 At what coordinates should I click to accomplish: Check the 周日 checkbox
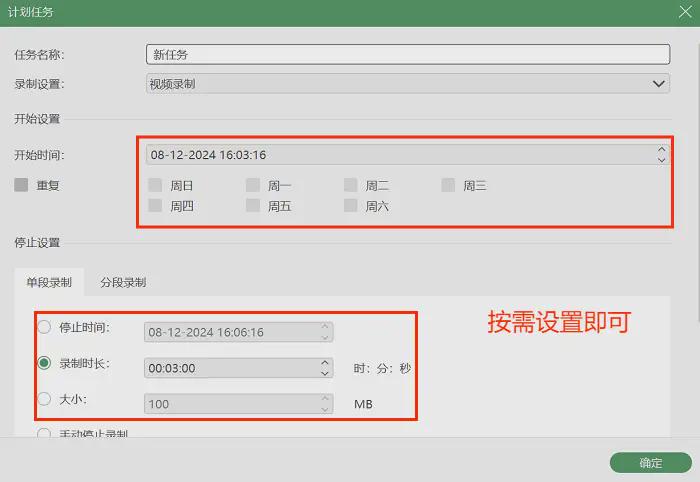coord(155,185)
